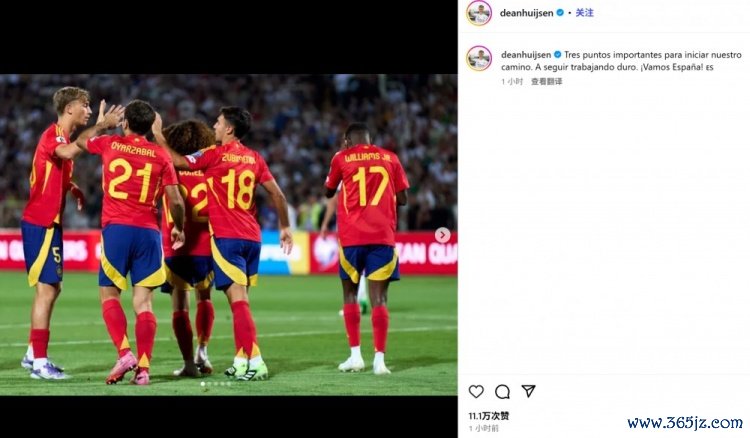Jump to the last carousel dot indicator

pos(229,384)
